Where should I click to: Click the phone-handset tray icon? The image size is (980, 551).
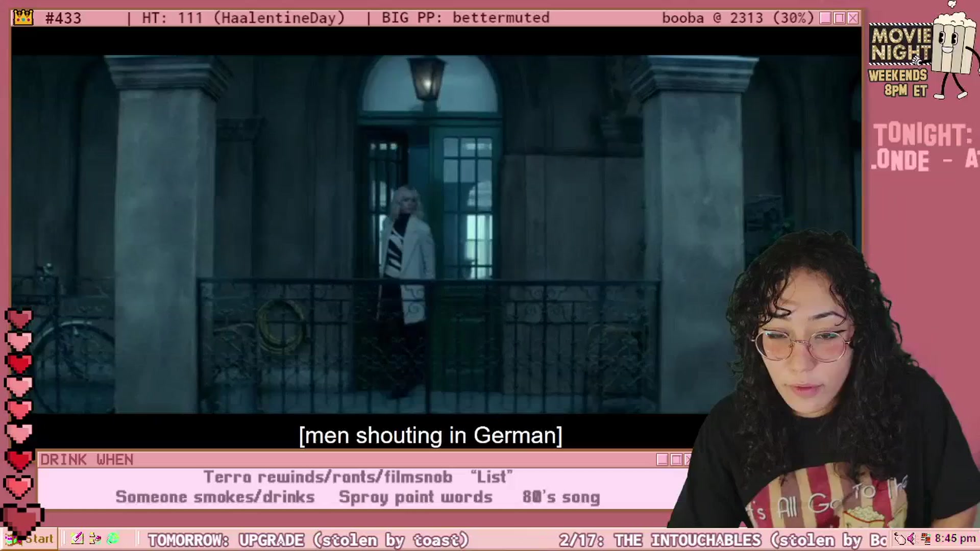900,539
